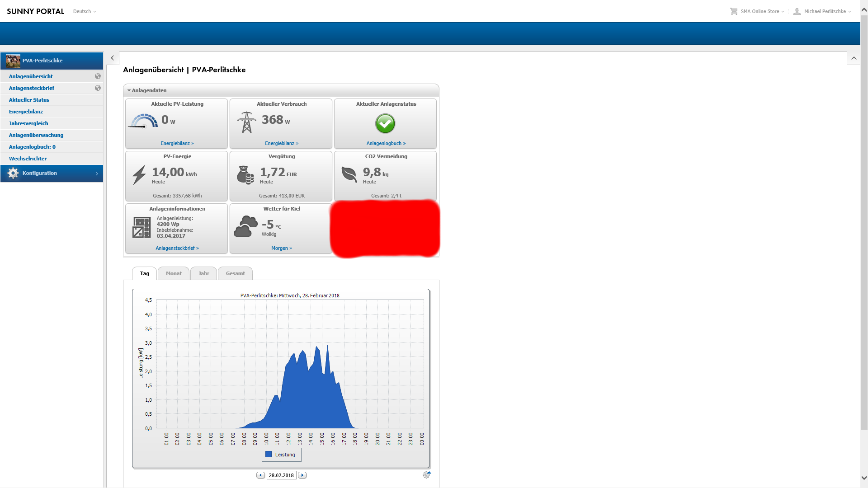
Task: Open the Deutsch language dropdown
Action: [85, 11]
